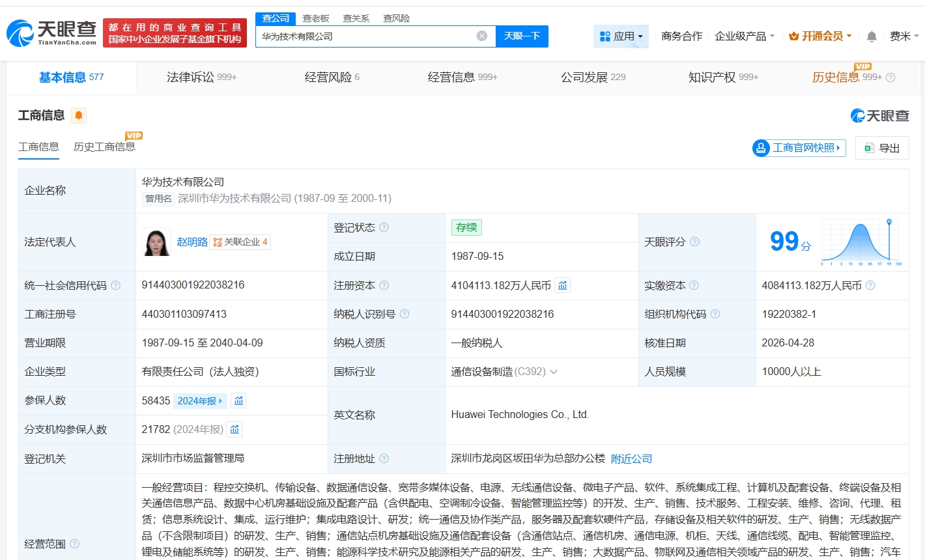Click the help icon next to 经营范围
Screen dimensions: 925x560
[75, 544]
